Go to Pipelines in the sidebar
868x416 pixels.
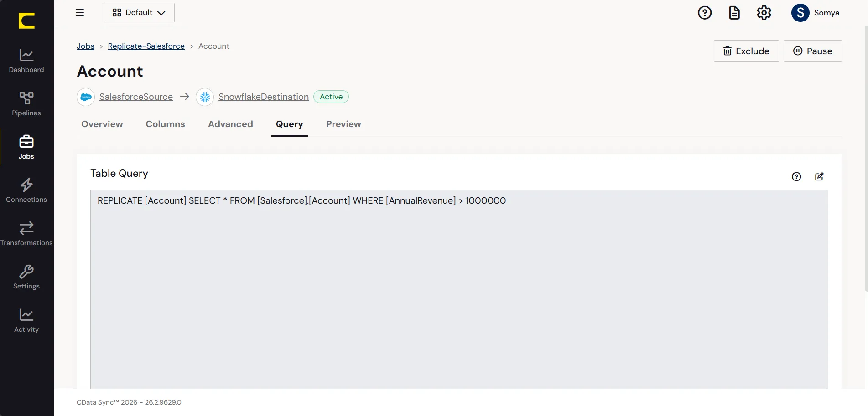coord(26,104)
